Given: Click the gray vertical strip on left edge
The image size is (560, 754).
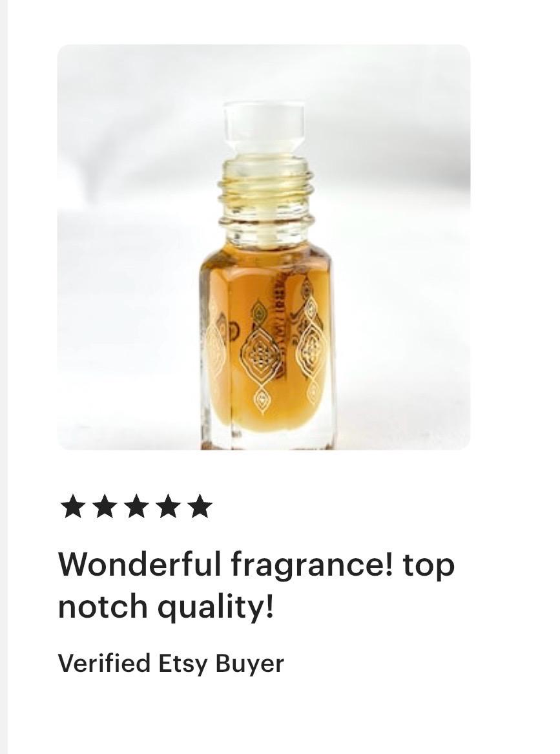Looking at the screenshot, I should [x=4, y=377].
